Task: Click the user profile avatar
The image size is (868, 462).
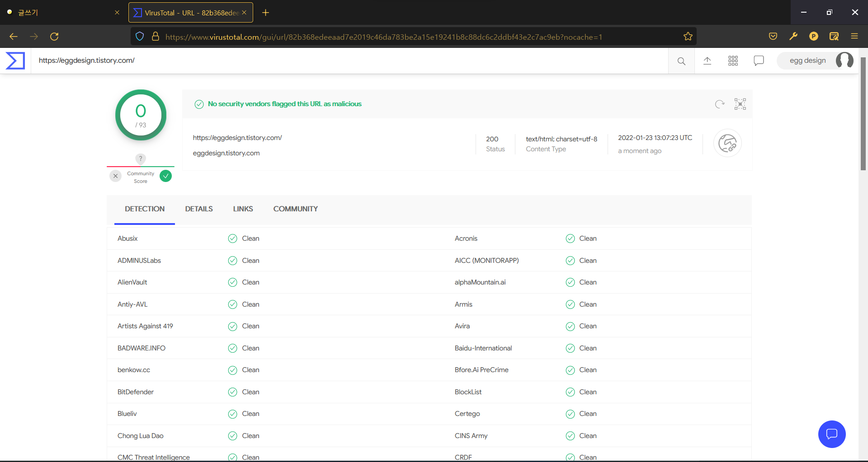Action: 844,61
